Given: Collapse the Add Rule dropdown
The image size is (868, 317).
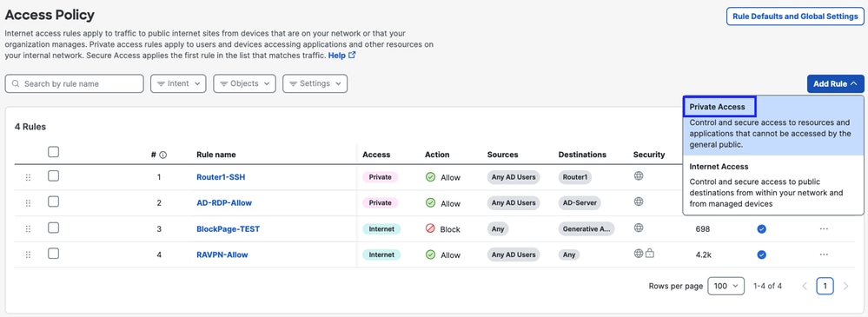Looking at the screenshot, I should pos(835,83).
